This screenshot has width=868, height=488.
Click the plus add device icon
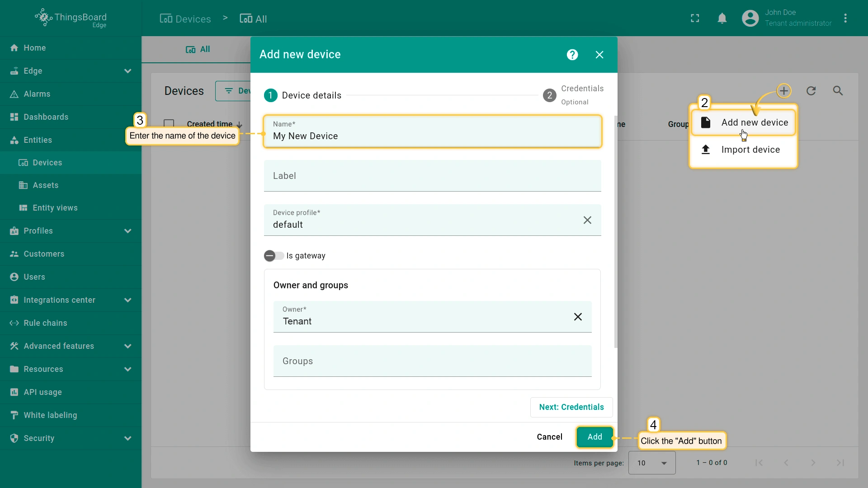pos(784,91)
